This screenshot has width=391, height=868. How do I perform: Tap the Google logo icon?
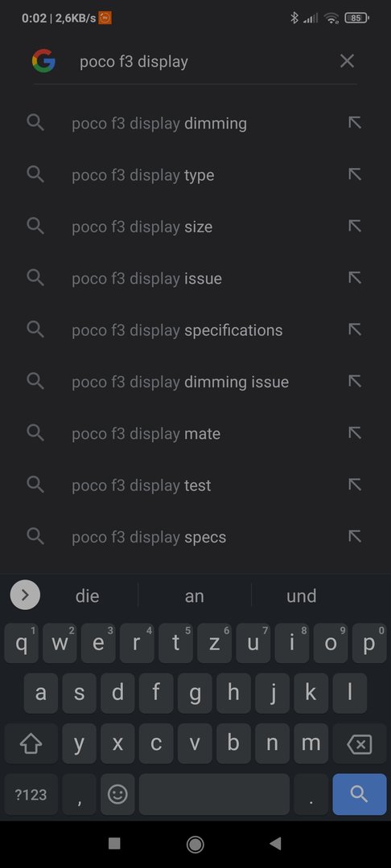[x=43, y=61]
